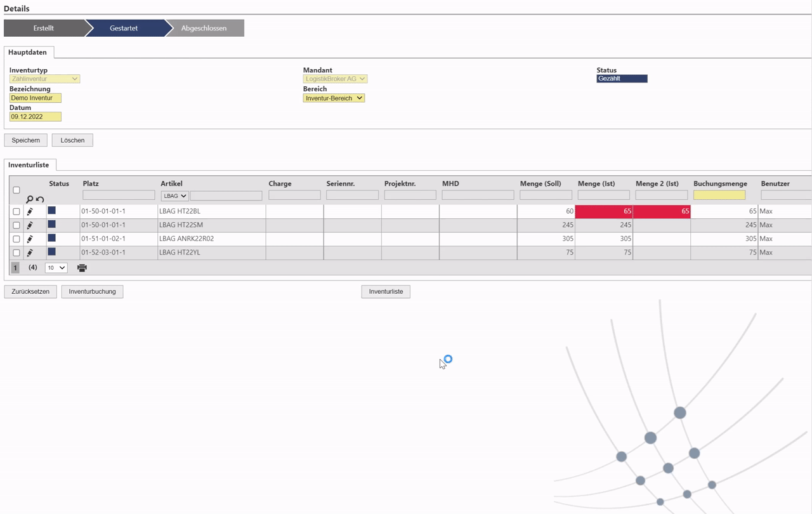812x514 pixels.
Task: Click the Löschen button
Action: pos(72,140)
